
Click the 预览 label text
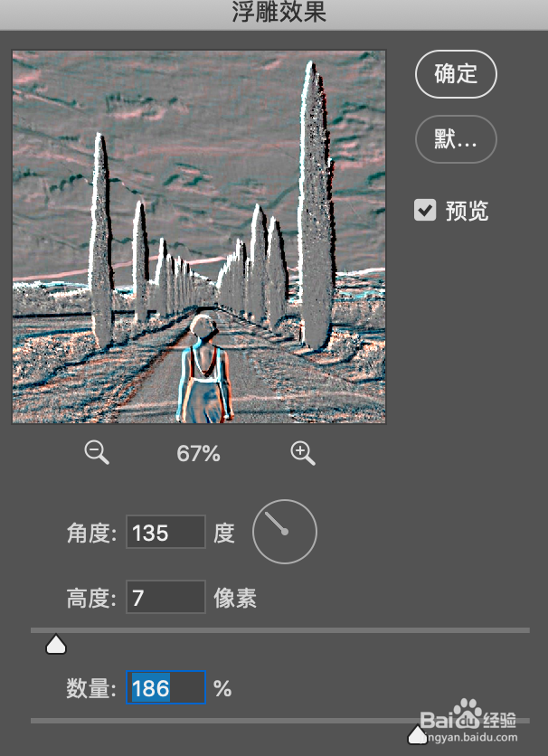click(467, 211)
